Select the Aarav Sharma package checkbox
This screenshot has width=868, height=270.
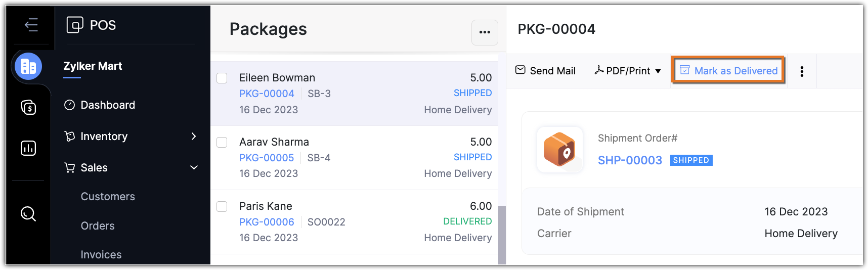tap(222, 142)
